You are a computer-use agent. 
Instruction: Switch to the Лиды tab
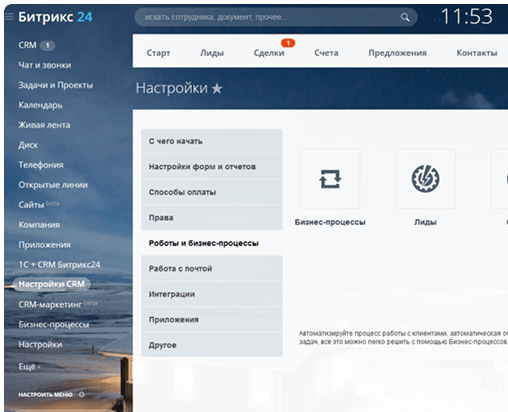click(x=212, y=53)
